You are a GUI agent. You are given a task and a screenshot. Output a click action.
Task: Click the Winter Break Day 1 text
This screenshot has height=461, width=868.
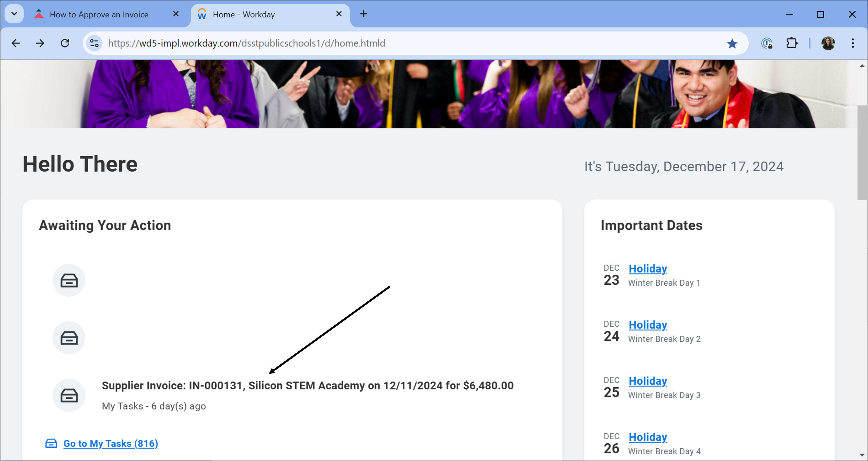[664, 283]
